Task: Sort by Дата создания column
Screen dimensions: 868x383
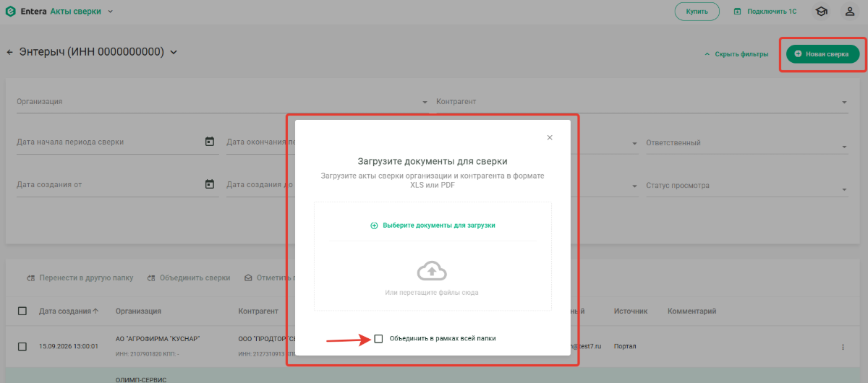Action: click(69, 311)
